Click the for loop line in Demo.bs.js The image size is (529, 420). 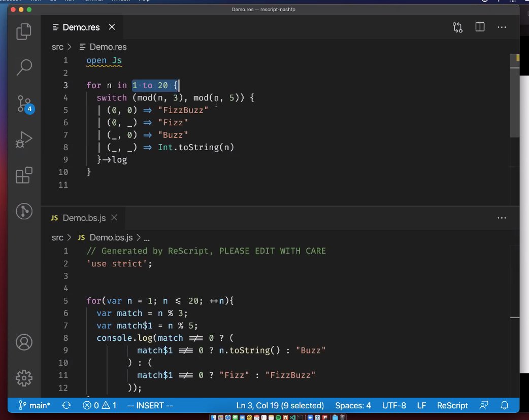tap(160, 301)
